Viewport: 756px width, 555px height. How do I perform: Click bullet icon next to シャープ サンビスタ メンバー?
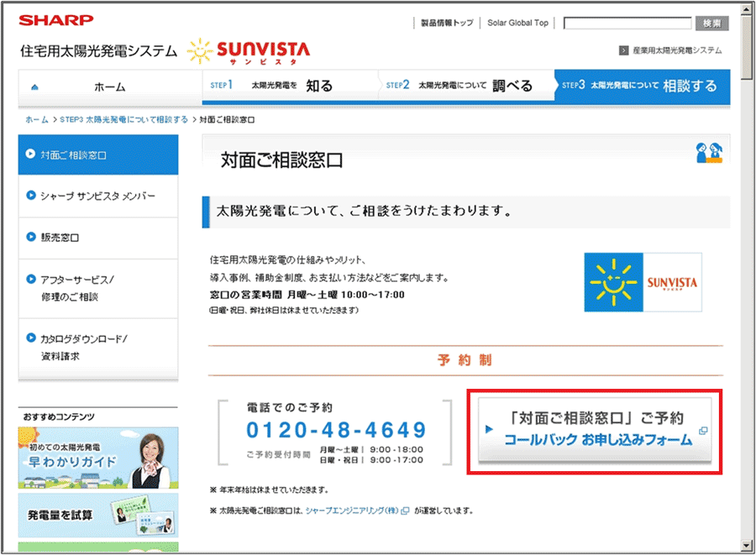pos(31,196)
